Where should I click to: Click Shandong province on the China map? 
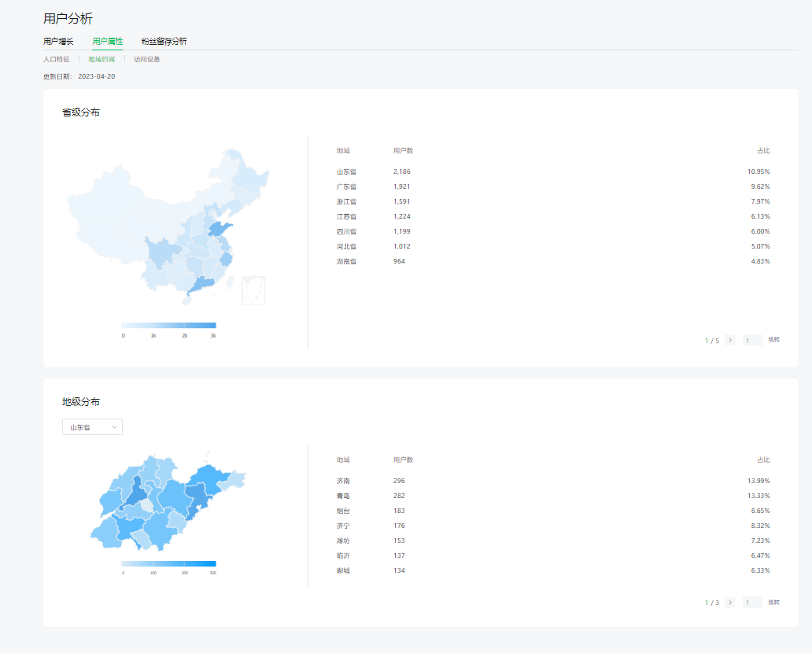pyautogui.click(x=218, y=229)
